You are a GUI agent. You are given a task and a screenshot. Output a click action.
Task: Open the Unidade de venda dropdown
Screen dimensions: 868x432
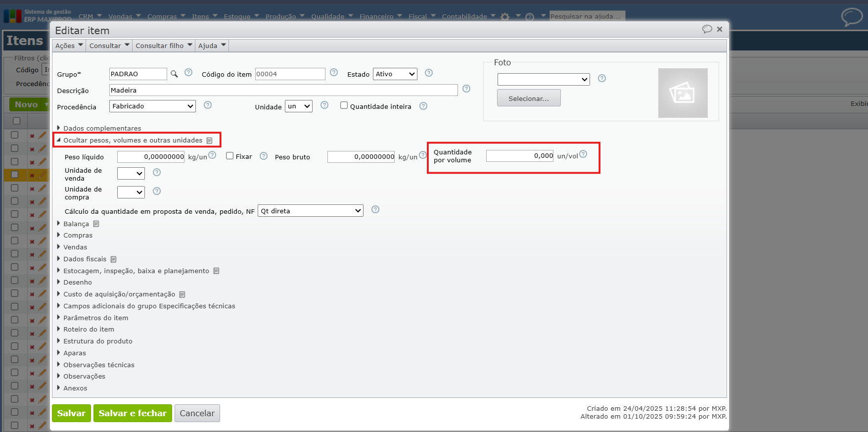pyautogui.click(x=131, y=173)
